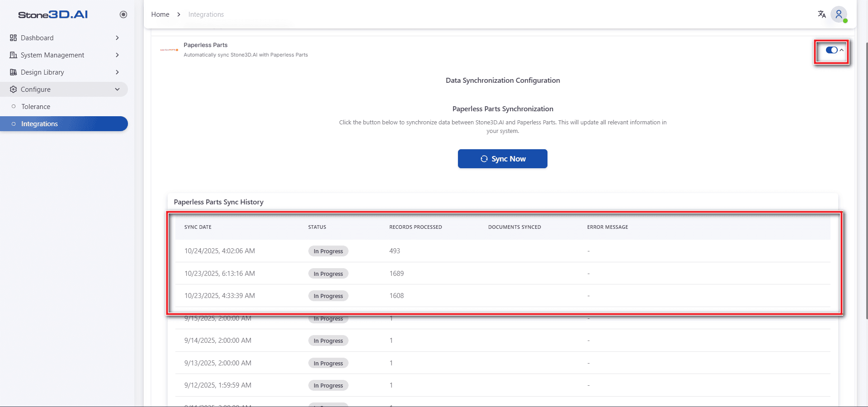Screen dimensions: 868x407
Task: Click the Paperless Parts integration title
Action: coord(205,45)
